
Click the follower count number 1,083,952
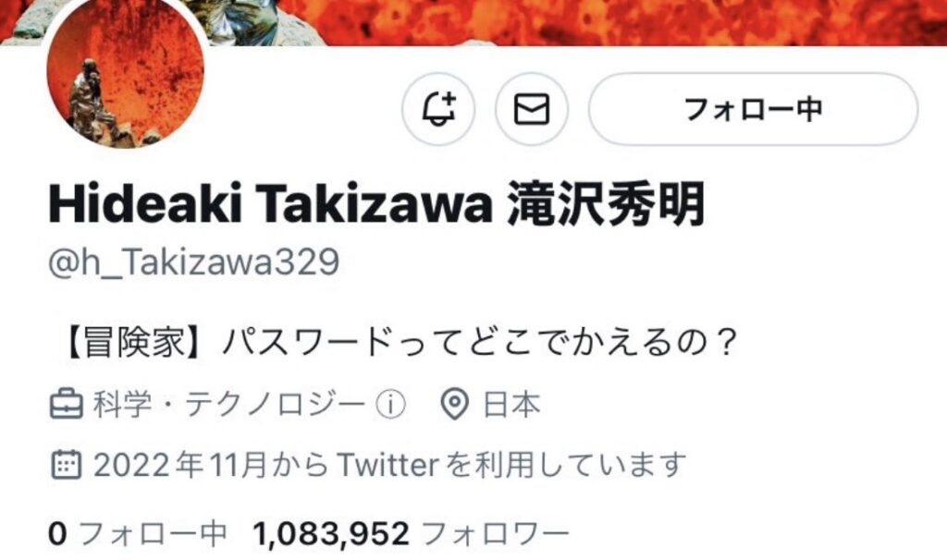[331, 533]
